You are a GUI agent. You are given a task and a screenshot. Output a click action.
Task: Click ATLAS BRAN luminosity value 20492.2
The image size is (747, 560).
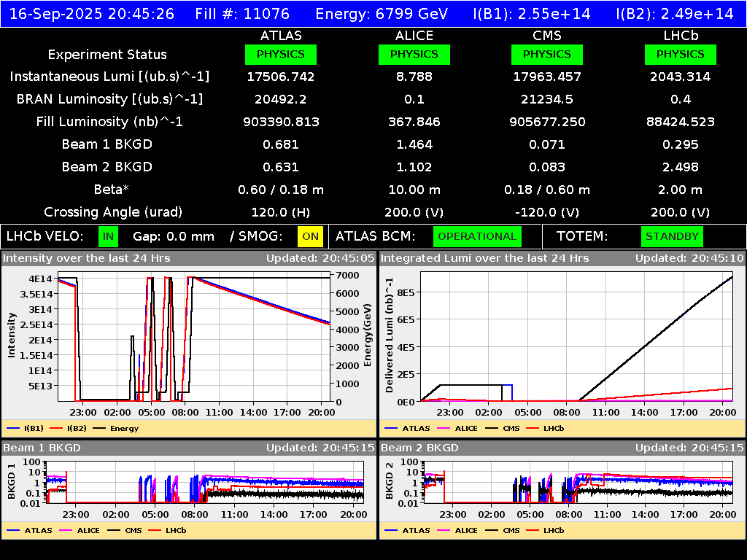[281, 99]
